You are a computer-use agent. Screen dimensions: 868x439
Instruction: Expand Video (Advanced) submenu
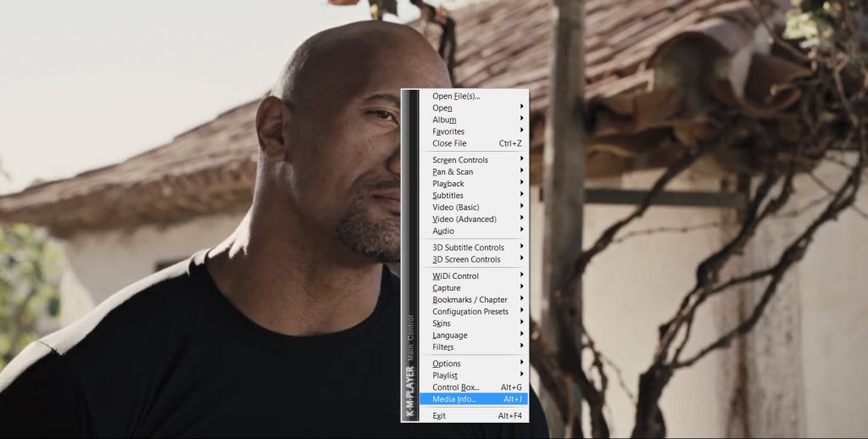[x=464, y=219]
